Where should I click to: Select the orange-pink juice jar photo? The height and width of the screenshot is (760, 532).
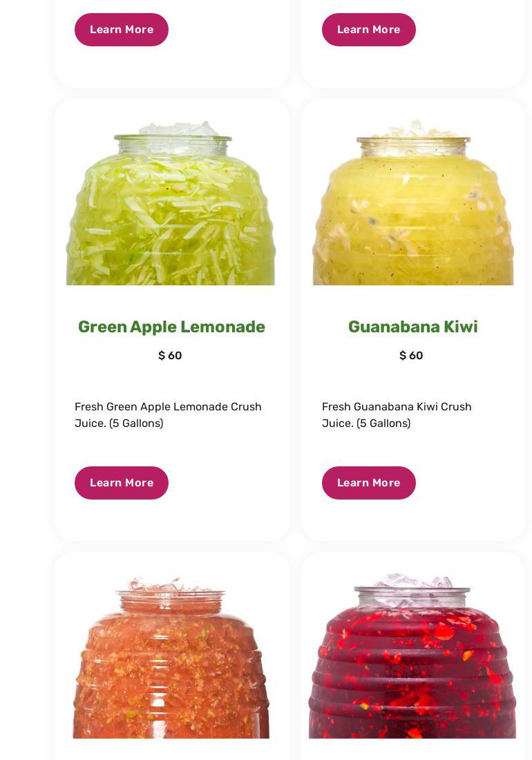pyautogui.click(x=171, y=657)
